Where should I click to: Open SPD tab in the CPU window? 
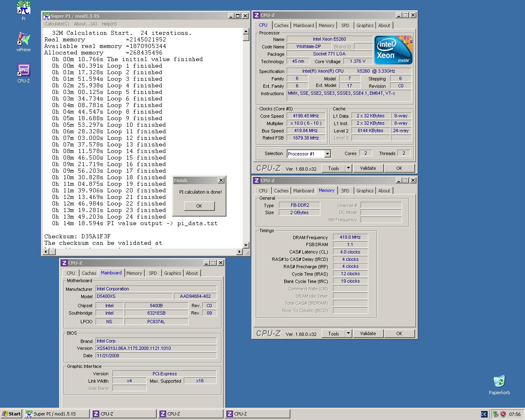tap(345, 25)
